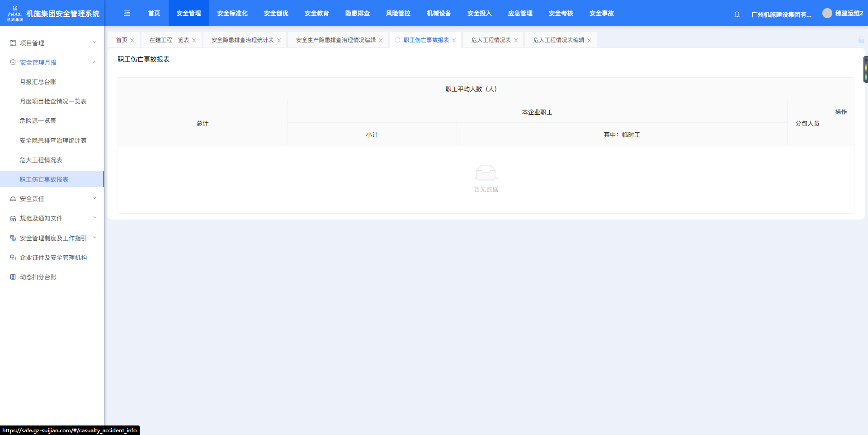Close the 安全隐患排查治理统计表 tab
The height and width of the screenshot is (435, 868).
tap(279, 41)
